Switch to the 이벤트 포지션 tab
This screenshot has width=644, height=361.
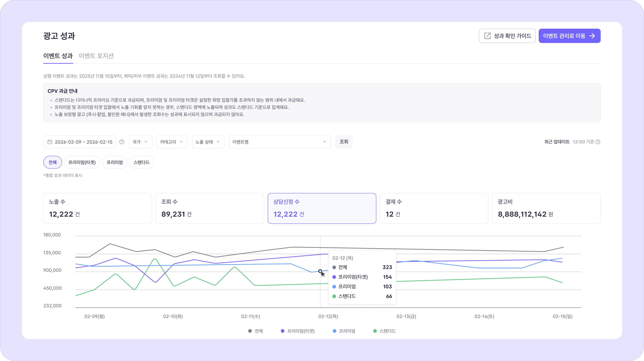96,56
